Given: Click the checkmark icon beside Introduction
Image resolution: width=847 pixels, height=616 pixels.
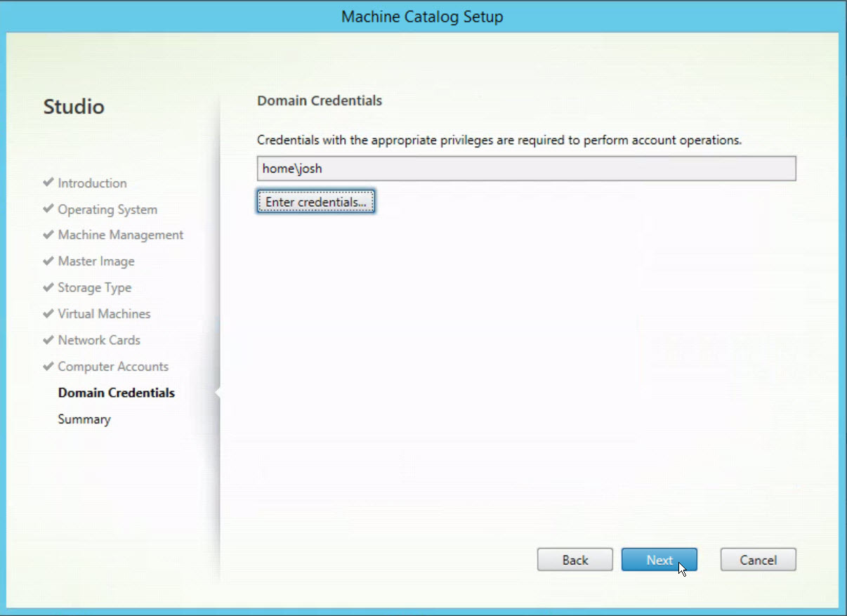Looking at the screenshot, I should [48, 183].
